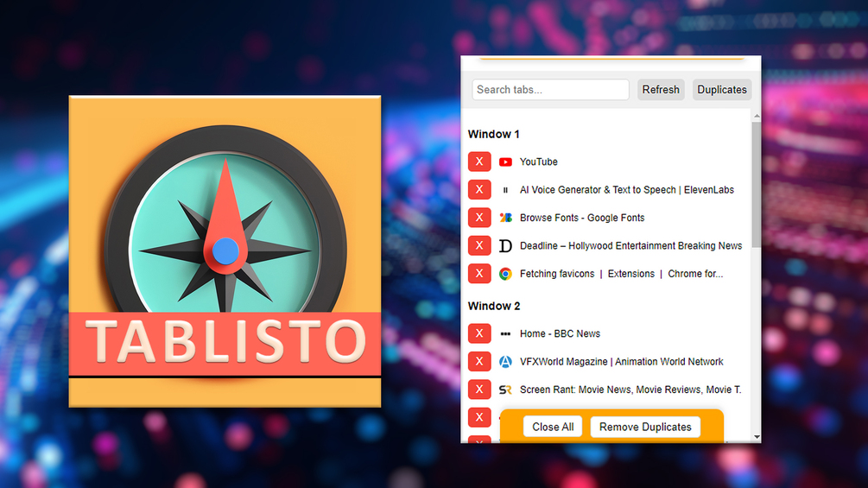Click the Close All button

click(553, 427)
